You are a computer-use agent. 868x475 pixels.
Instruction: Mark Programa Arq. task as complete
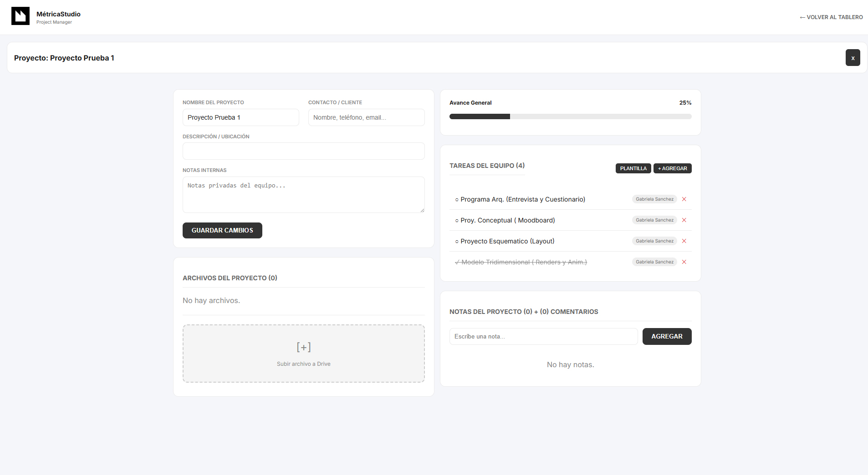point(457,200)
